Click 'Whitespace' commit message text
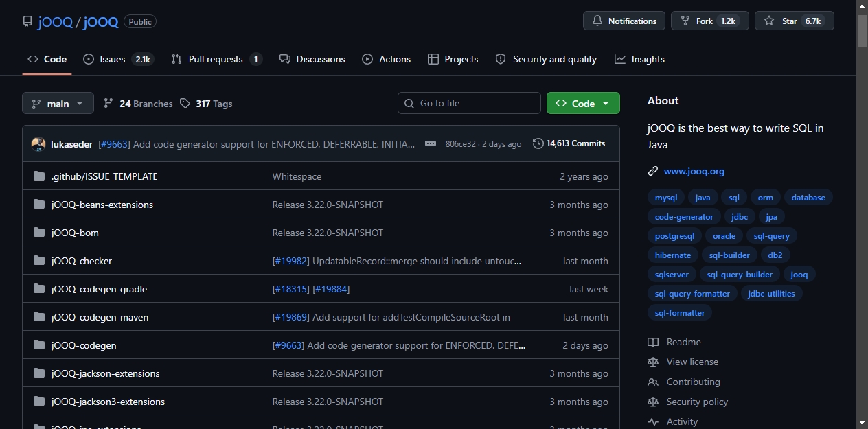 [297, 176]
